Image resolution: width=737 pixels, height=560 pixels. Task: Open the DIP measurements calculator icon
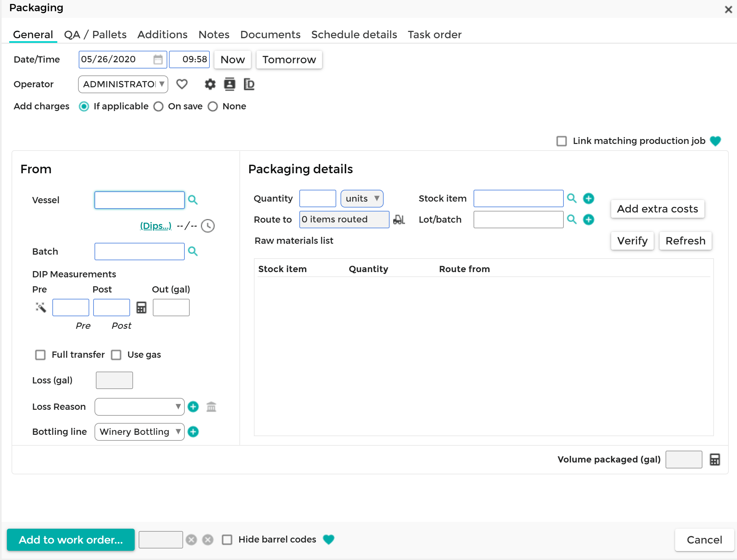pyautogui.click(x=141, y=307)
